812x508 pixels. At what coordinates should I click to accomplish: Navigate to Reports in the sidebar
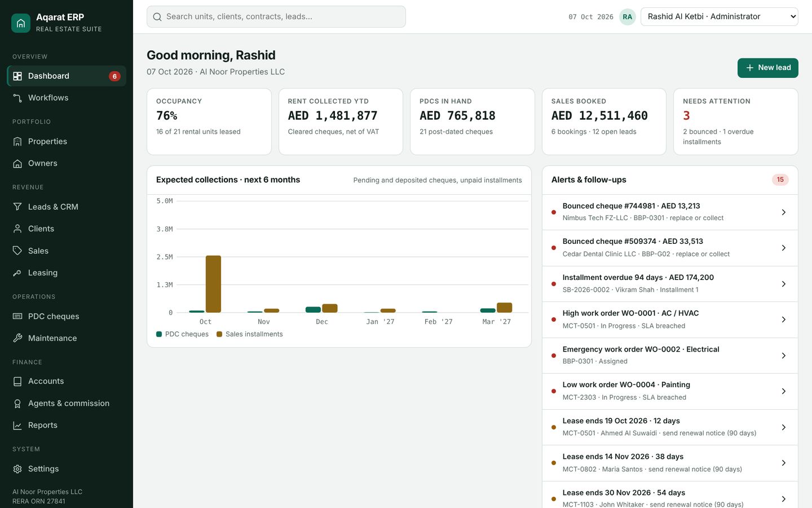[67, 426]
